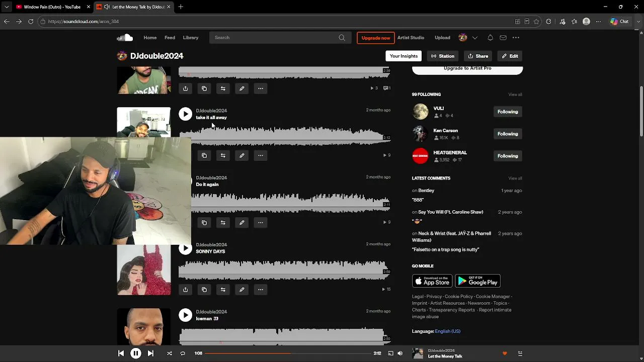This screenshot has width=644, height=362.
Task: Click the Upgrade now button
Action: pyautogui.click(x=376, y=38)
